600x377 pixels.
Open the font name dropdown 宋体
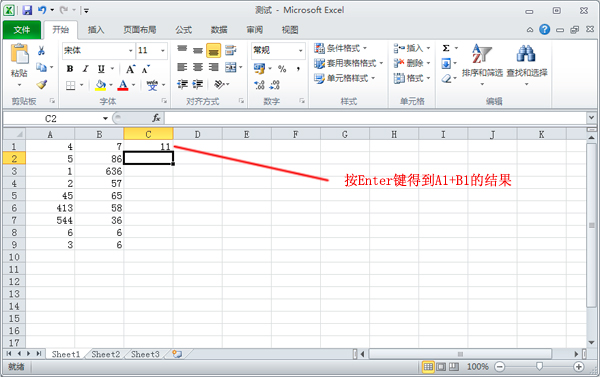point(130,51)
